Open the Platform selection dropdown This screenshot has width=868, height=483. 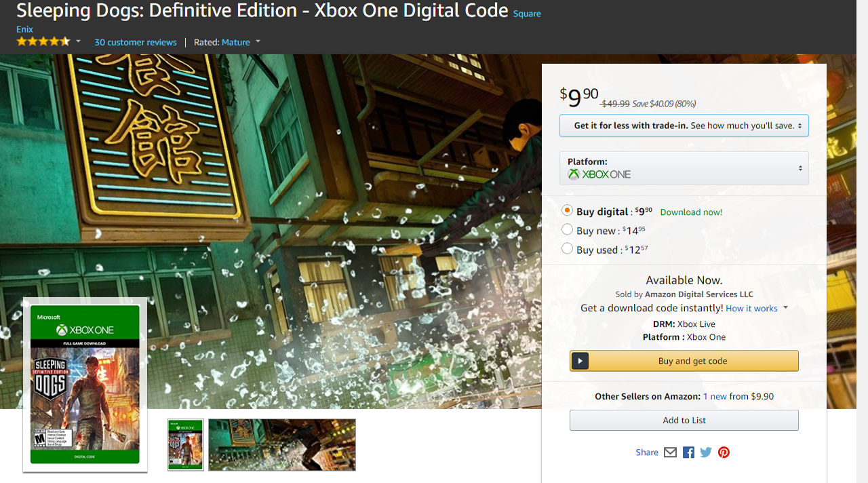[684, 168]
